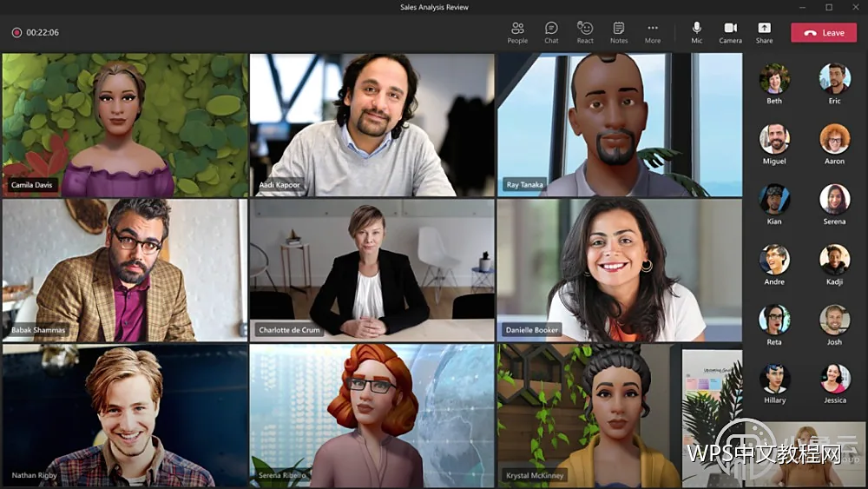868x489 pixels.
Task: Select Hillary's participant avatar
Action: click(x=774, y=378)
